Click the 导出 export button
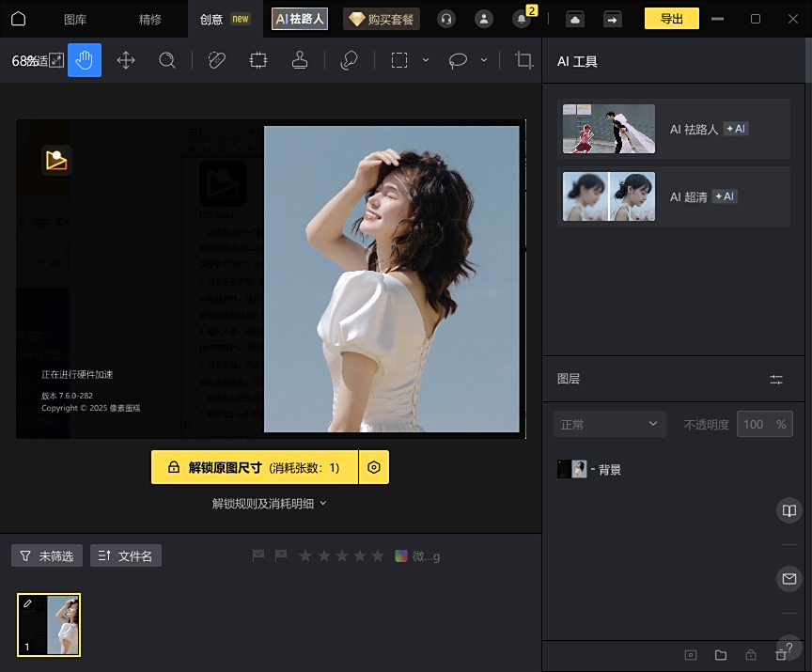 point(671,19)
